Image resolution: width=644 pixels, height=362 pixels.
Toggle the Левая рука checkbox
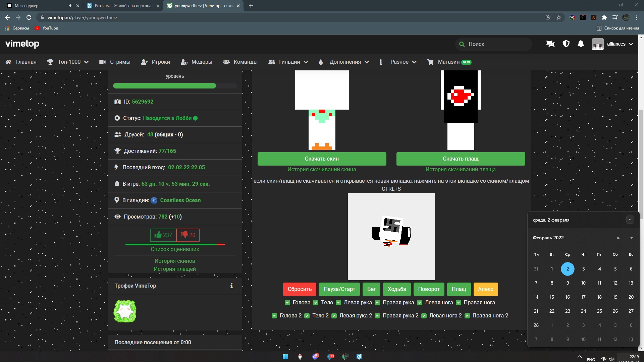point(338,303)
